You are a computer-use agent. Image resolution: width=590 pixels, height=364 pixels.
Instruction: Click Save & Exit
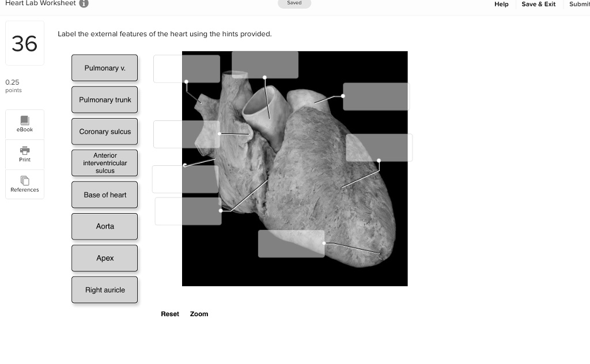pos(538,4)
